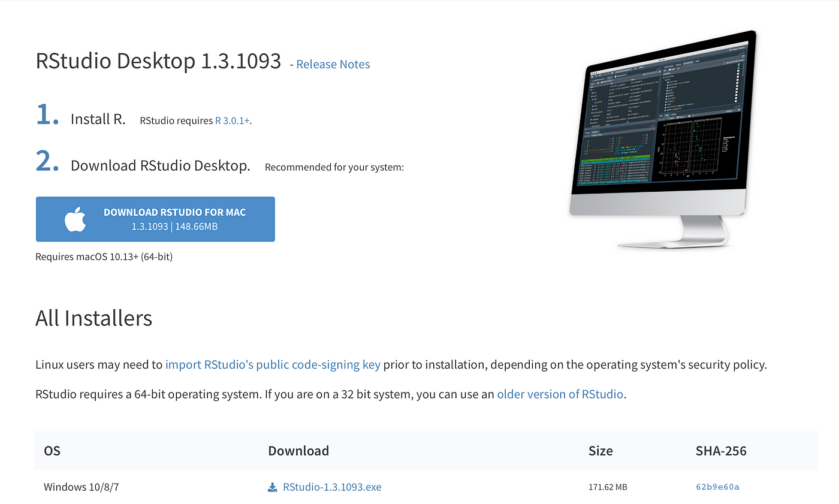Click the Apple logo icon on download button
The height and width of the screenshot is (504, 839).
click(x=76, y=219)
